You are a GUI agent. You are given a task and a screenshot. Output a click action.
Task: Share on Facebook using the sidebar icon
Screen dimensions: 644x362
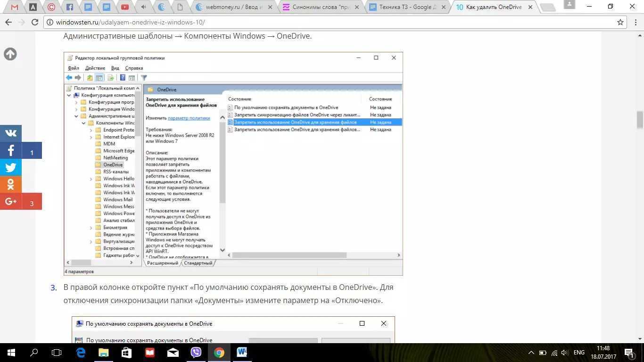click(x=11, y=150)
